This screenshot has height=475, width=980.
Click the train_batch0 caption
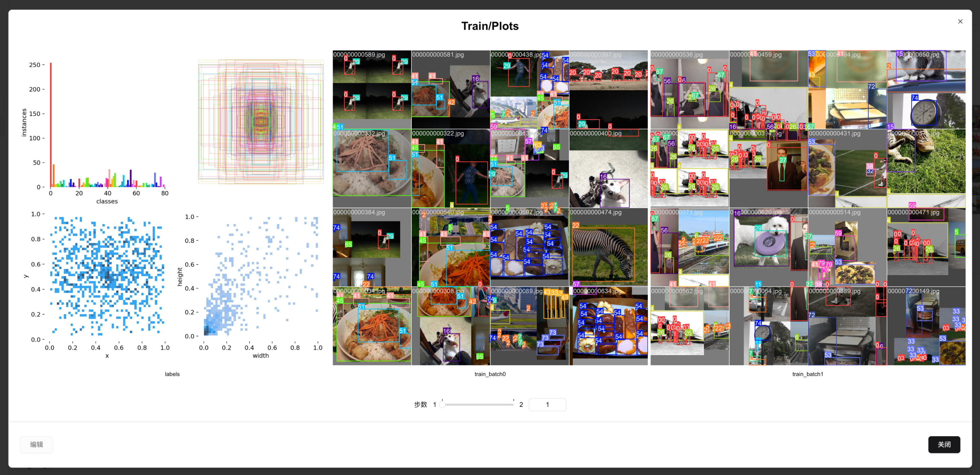[490, 374]
